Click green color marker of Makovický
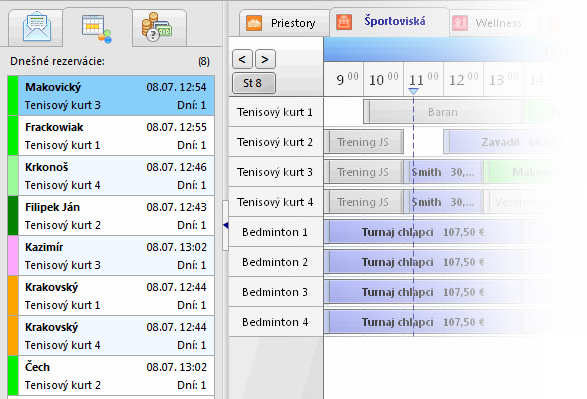This screenshot has height=399, width=587. [13, 96]
